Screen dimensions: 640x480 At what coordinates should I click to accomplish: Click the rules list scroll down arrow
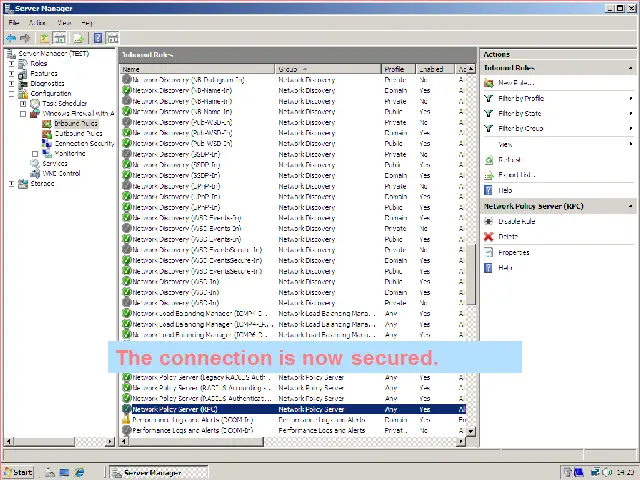point(471,431)
